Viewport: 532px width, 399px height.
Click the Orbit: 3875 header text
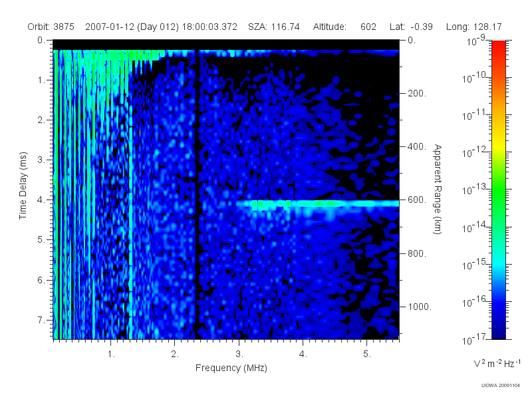pyautogui.click(x=51, y=27)
